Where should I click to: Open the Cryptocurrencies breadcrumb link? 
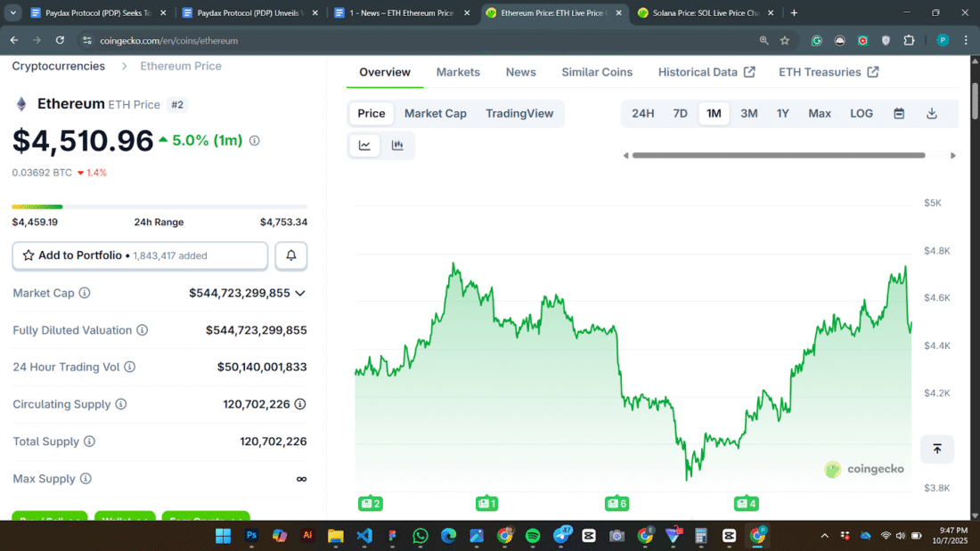58,66
